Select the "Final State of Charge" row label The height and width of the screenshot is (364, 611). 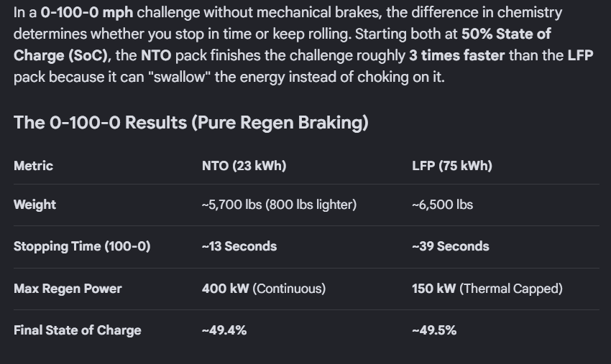pyautogui.click(x=77, y=330)
